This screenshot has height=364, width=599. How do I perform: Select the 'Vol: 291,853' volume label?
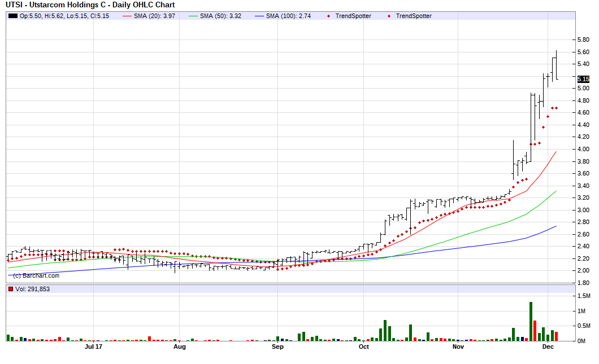32,289
